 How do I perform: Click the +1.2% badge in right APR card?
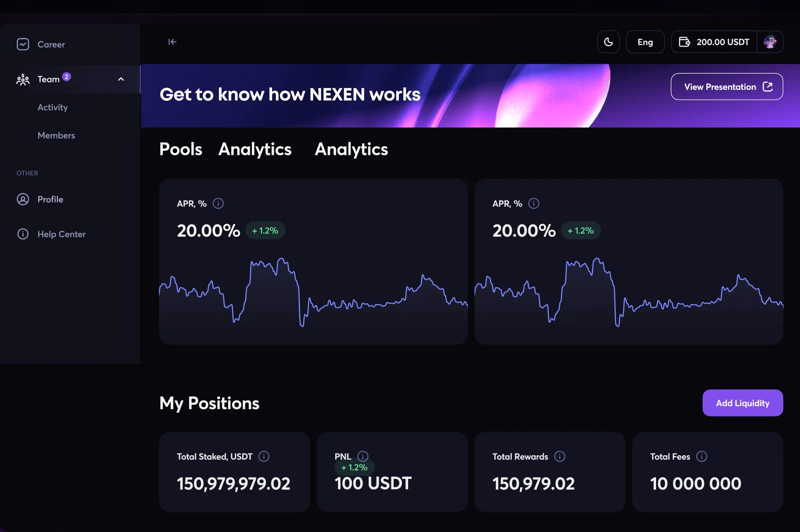(581, 231)
